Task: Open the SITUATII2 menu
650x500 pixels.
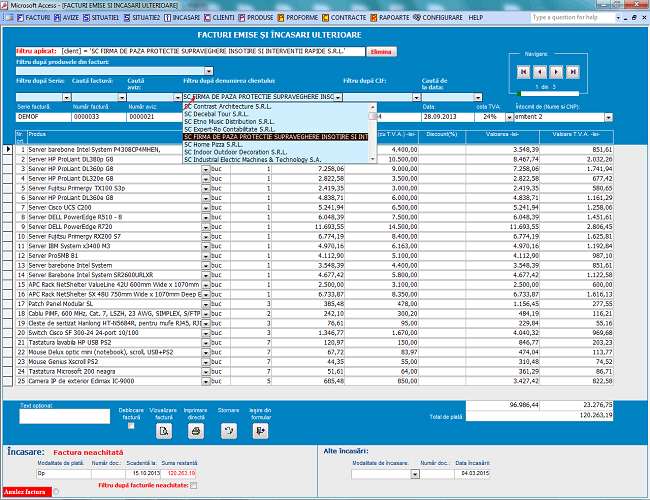Action: (142, 18)
